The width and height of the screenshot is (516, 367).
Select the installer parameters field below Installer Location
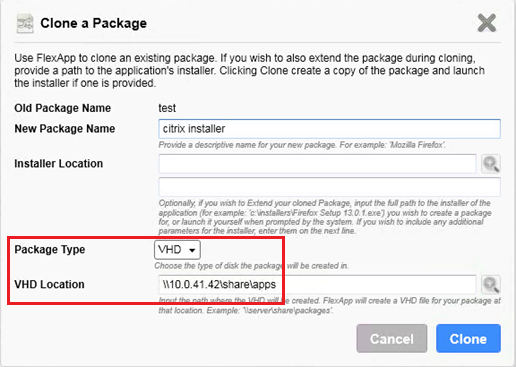pos(329,187)
